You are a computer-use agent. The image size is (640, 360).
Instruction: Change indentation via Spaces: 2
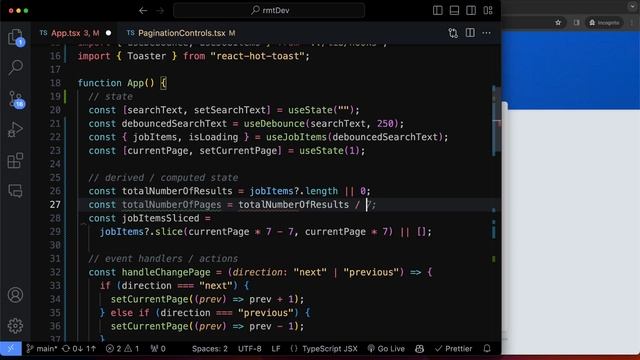click(210, 349)
